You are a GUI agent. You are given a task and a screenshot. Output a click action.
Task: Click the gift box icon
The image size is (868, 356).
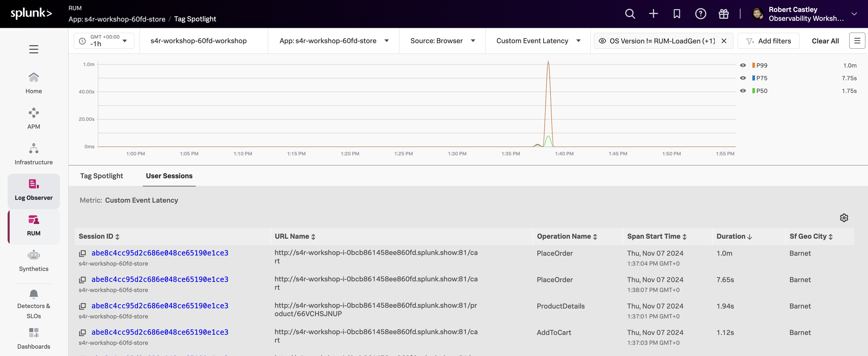tap(723, 14)
